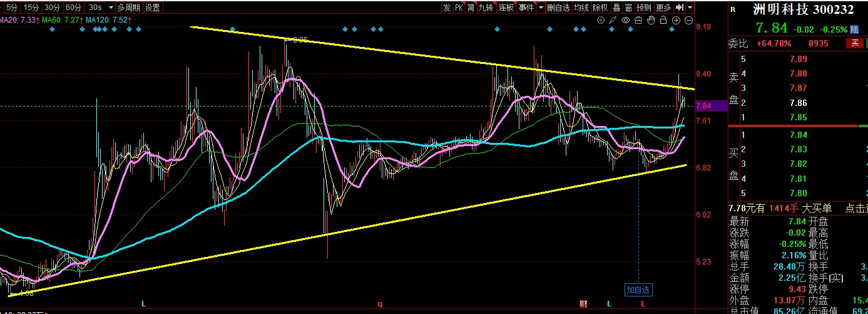The height and width of the screenshot is (314, 868).
Task: Toggle 连板 indicator
Action: pyautogui.click(x=506, y=8)
